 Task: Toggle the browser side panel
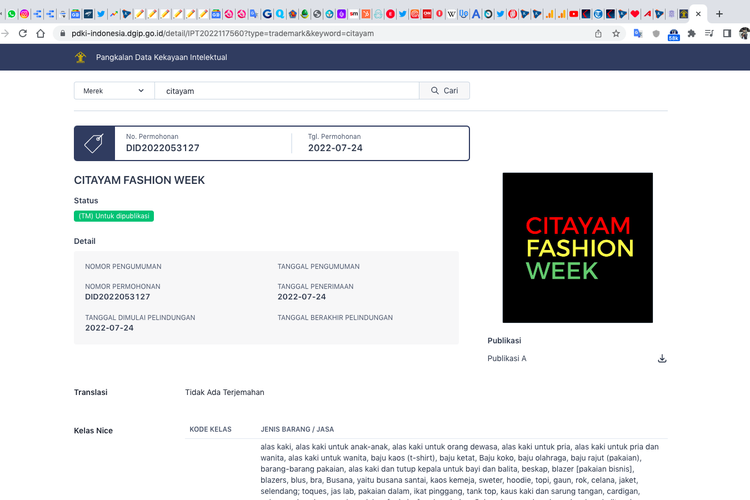pos(726,33)
